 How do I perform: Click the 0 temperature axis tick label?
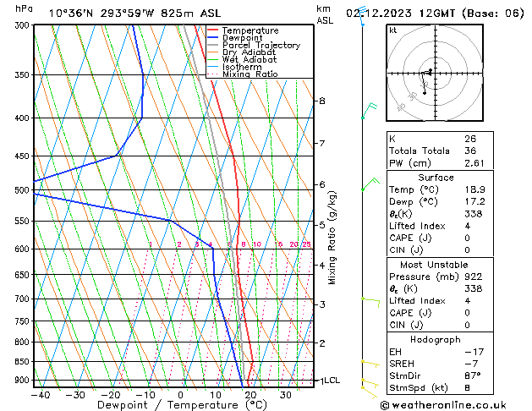[180, 395]
